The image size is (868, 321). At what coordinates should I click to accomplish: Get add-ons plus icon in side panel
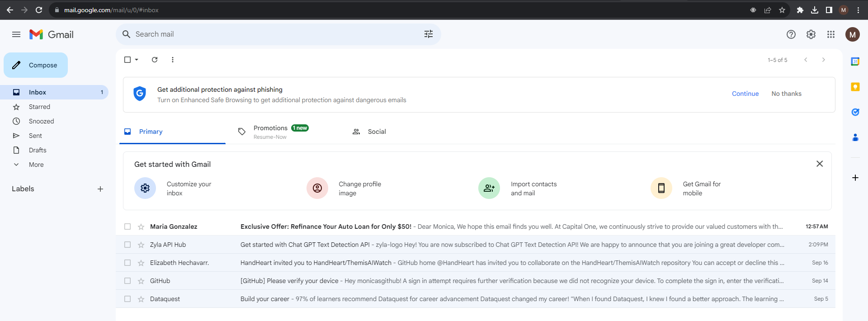click(855, 178)
